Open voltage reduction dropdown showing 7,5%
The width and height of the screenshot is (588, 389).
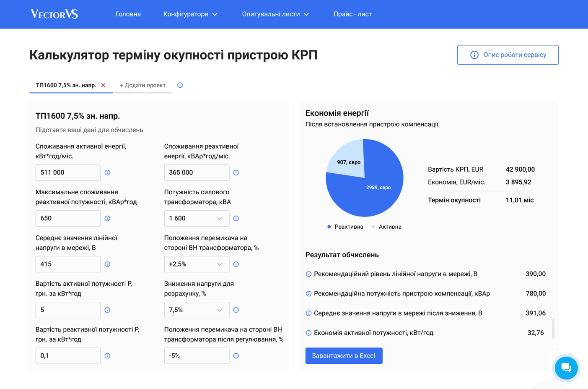[197, 310]
